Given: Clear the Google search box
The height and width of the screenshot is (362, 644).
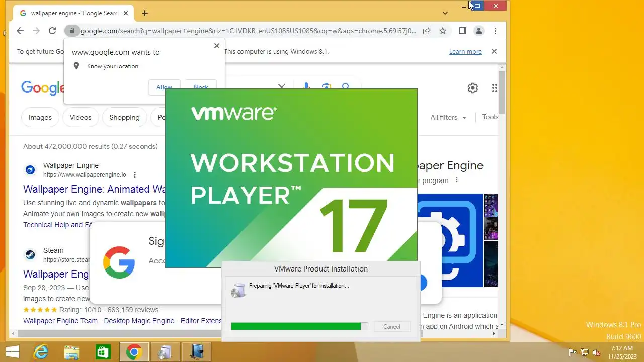Looking at the screenshot, I should tap(282, 87).
